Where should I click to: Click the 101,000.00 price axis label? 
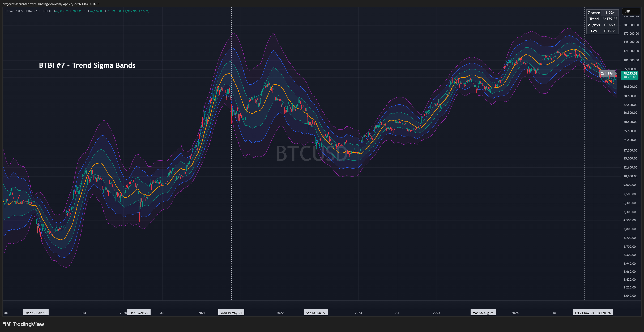point(631,60)
